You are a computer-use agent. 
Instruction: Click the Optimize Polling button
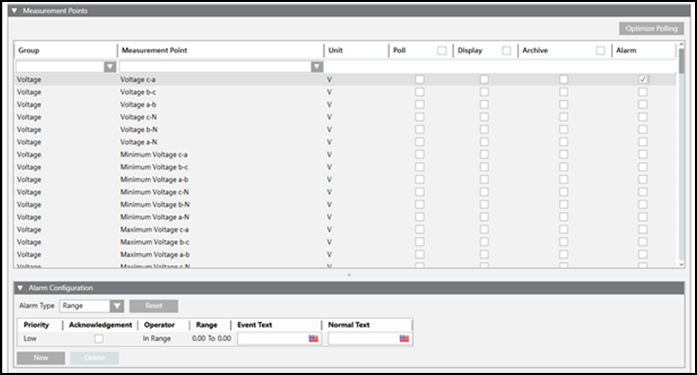(x=652, y=28)
